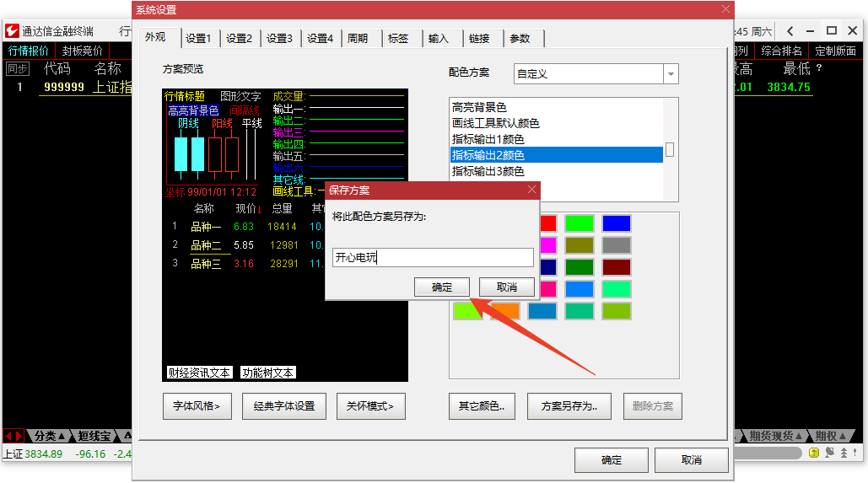Switch to the 设置3 tab
868x483 pixels.
tap(279, 38)
